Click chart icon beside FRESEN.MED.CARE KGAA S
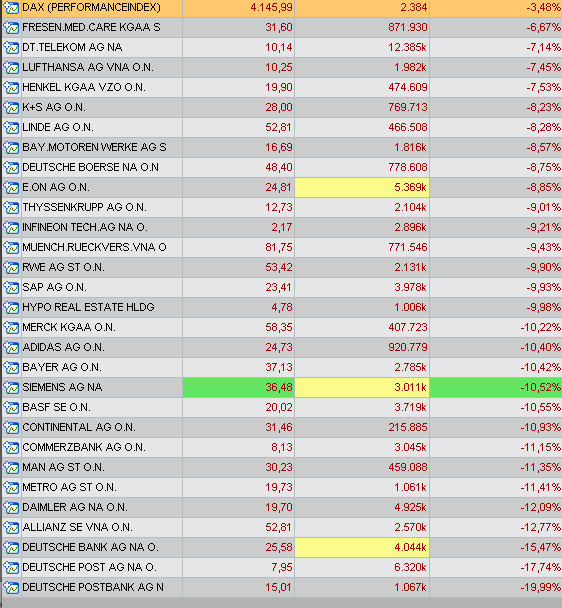Screen dimensions: 562x608 pos(12,28)
